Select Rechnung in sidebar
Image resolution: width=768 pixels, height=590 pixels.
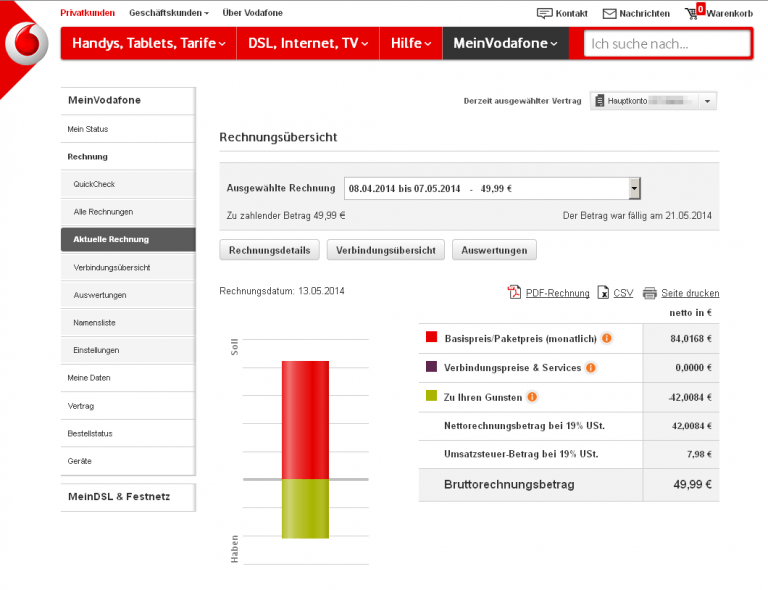click(x=128, y=157)
